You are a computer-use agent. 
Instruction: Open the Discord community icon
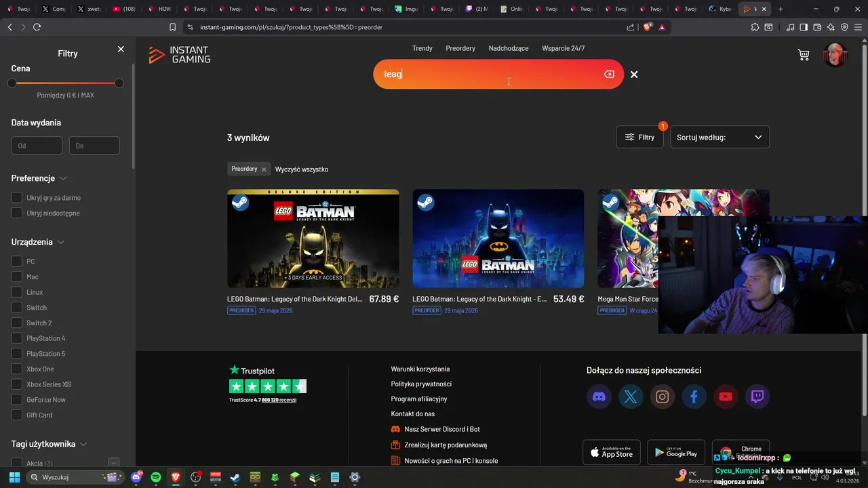[x=599, y=396]
